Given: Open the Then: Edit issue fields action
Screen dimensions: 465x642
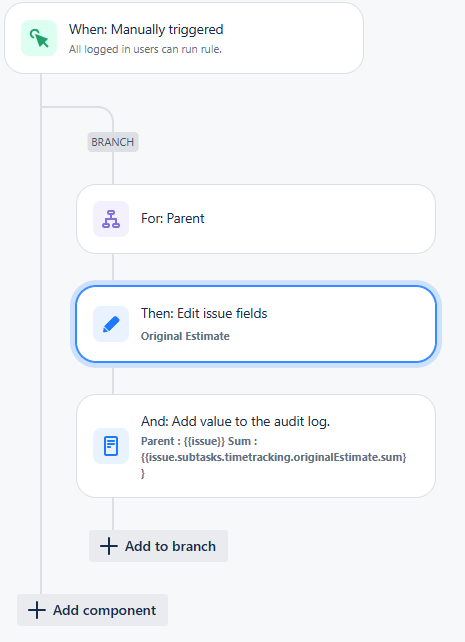Looking at the screenshot, I should point(256,324).
